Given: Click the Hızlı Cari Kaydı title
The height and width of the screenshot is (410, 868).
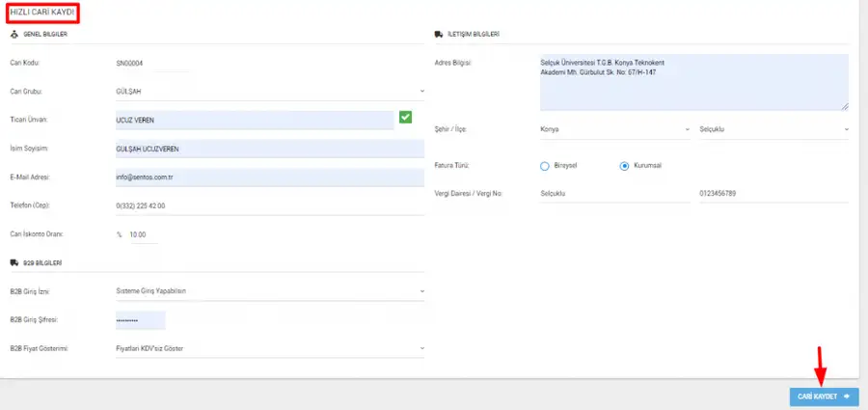Looking at the screenshot, I should [42, 12].
